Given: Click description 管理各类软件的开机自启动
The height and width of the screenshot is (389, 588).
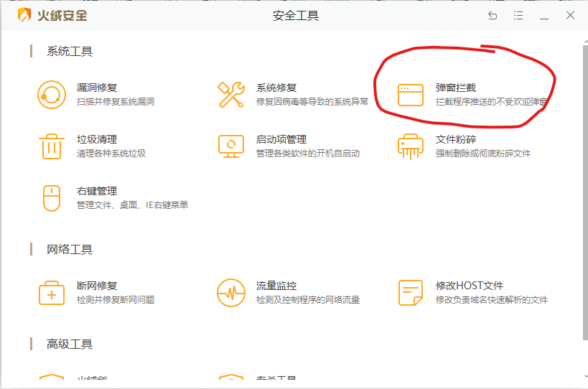Looking at the screenshot, I should (x=308, y=154).
